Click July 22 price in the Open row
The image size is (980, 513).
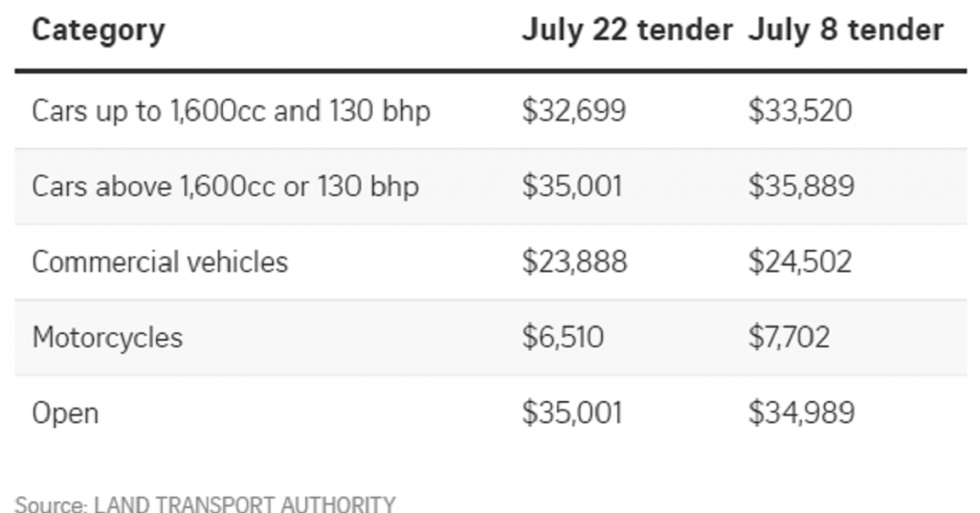click(x=572, y=413)
